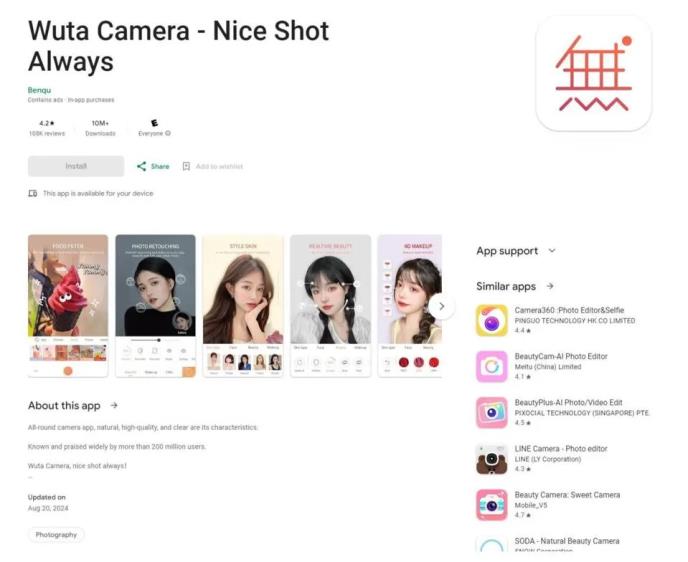The width and height of the screenshot is (688, 562).
Task: Click the Wuta Camera app icon
Action: [594, 73]
